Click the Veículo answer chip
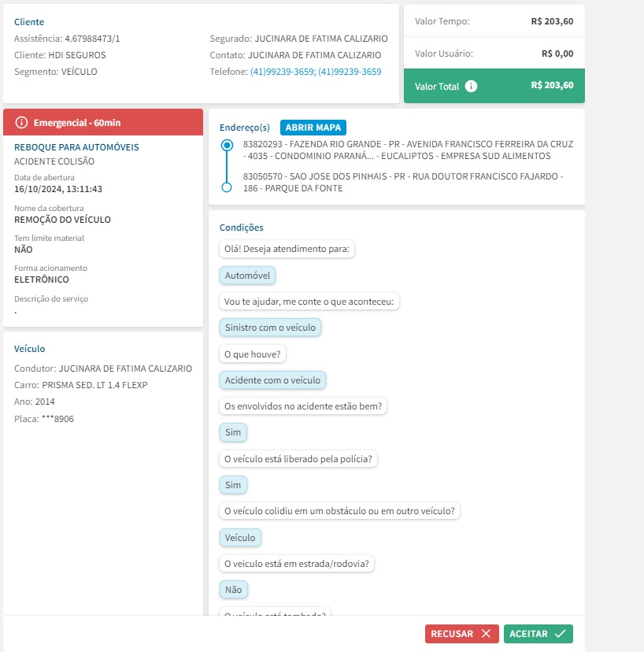Viewport: 644px width, 652px height. tap(240, 537)
